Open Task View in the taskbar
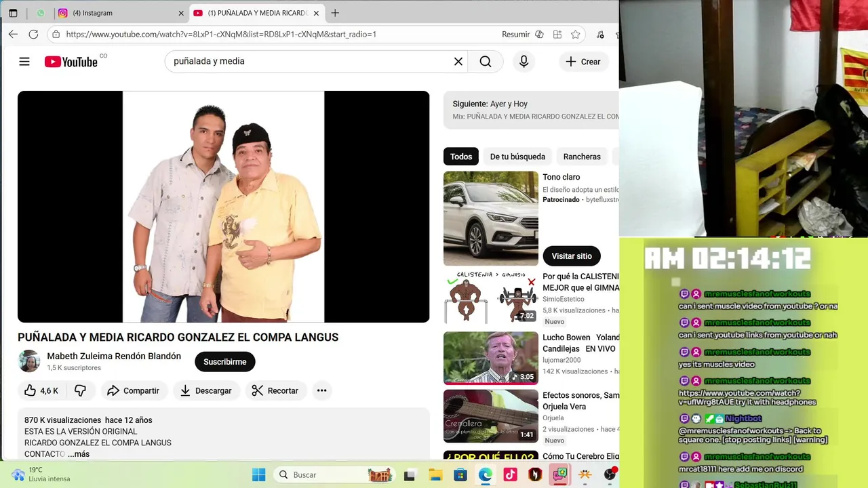Image resolution: width=868 pixels, height=488 pixels. tap(410, 475)
